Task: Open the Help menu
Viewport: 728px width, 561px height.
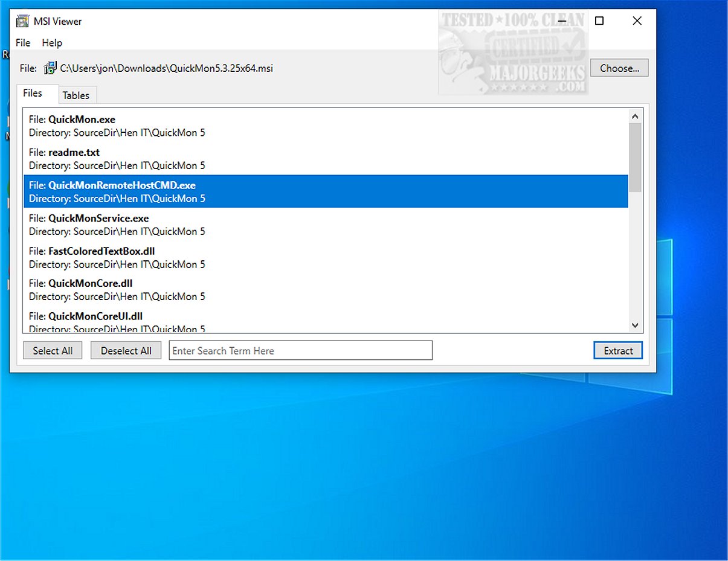Action: pyautogui.click(x=52, y=43)
